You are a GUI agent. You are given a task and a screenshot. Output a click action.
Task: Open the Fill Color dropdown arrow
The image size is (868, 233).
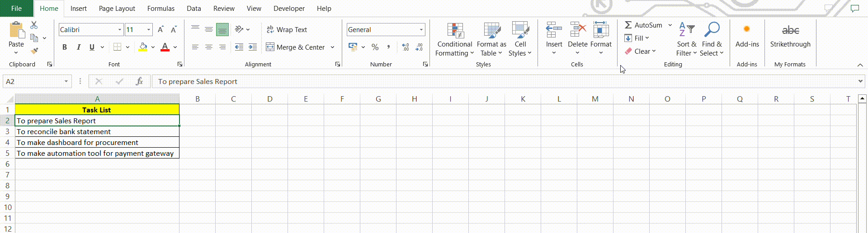click(153, 47)
